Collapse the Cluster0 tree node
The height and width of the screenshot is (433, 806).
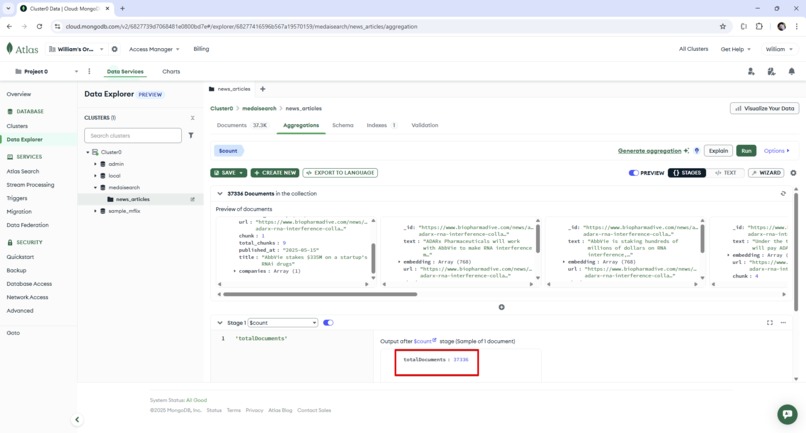pos(88,152)
